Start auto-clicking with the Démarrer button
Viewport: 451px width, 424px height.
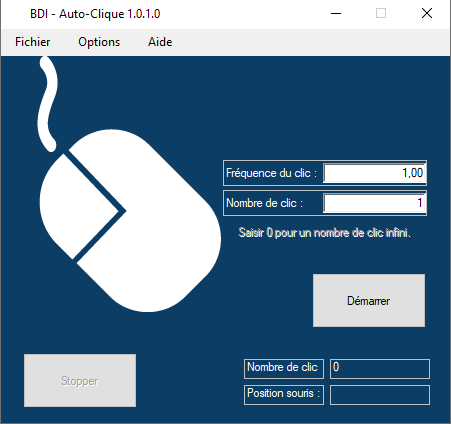pos(369,301)
